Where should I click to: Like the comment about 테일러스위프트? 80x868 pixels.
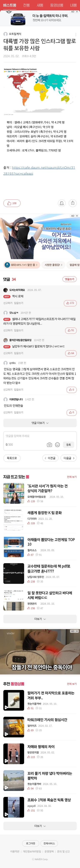pos(71,330)
